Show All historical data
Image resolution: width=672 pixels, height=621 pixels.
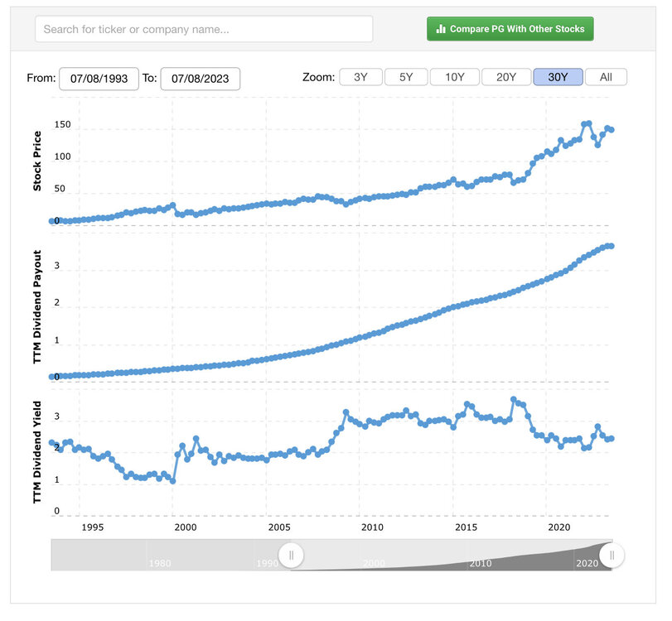(606, 77)
